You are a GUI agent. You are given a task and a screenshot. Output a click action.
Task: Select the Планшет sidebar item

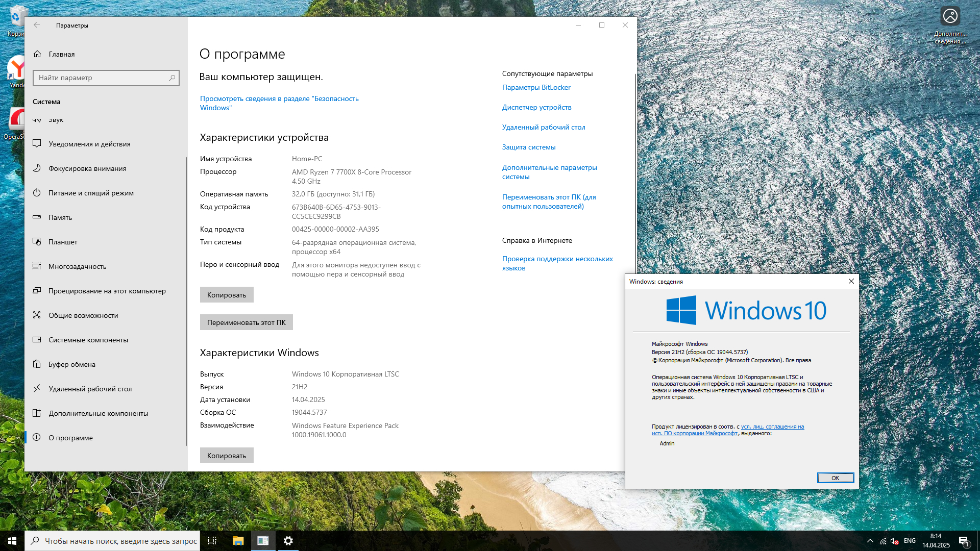coord(63,242)
